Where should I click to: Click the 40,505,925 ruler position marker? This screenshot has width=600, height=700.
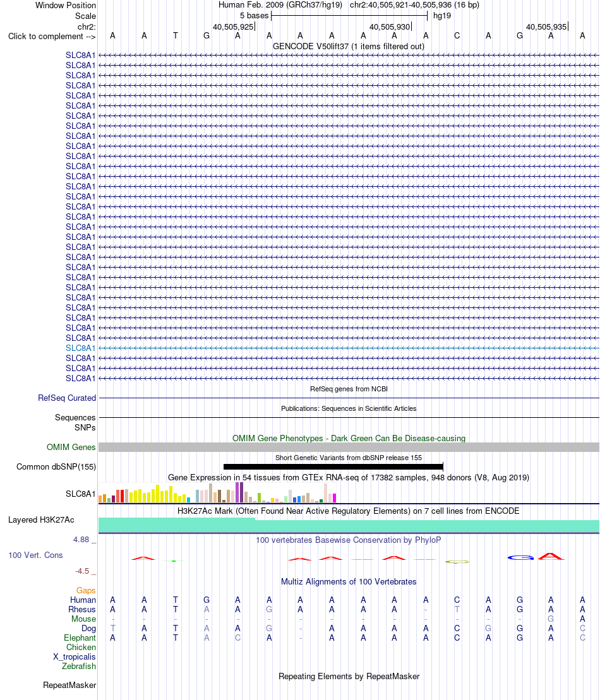point(233,27)
